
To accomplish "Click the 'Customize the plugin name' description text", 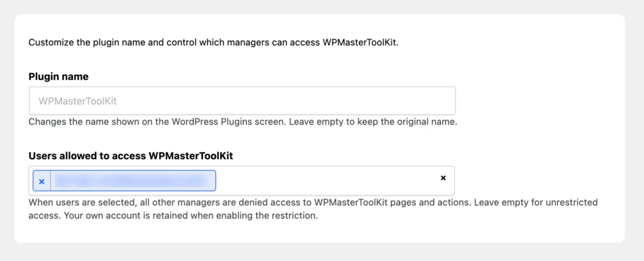I will point(214,43).
